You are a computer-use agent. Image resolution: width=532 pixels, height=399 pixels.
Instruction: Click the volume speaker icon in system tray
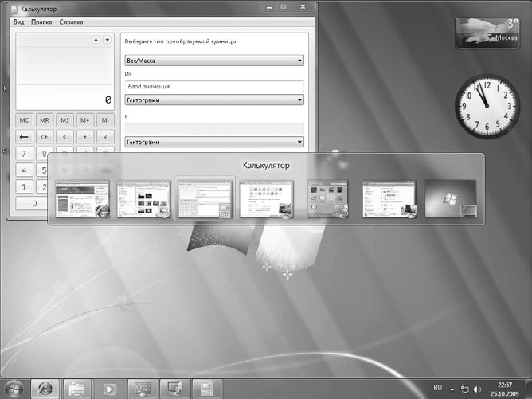pyautogui.click(x=476, y=389)
